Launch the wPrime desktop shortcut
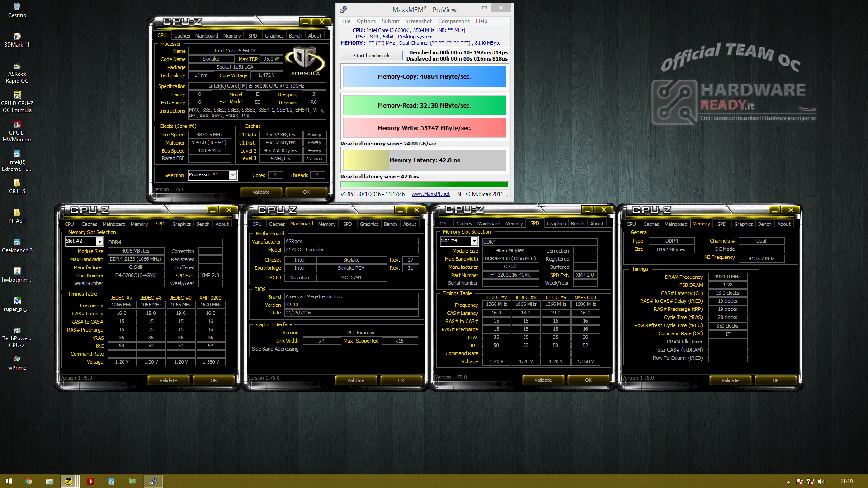 point(17,363)
